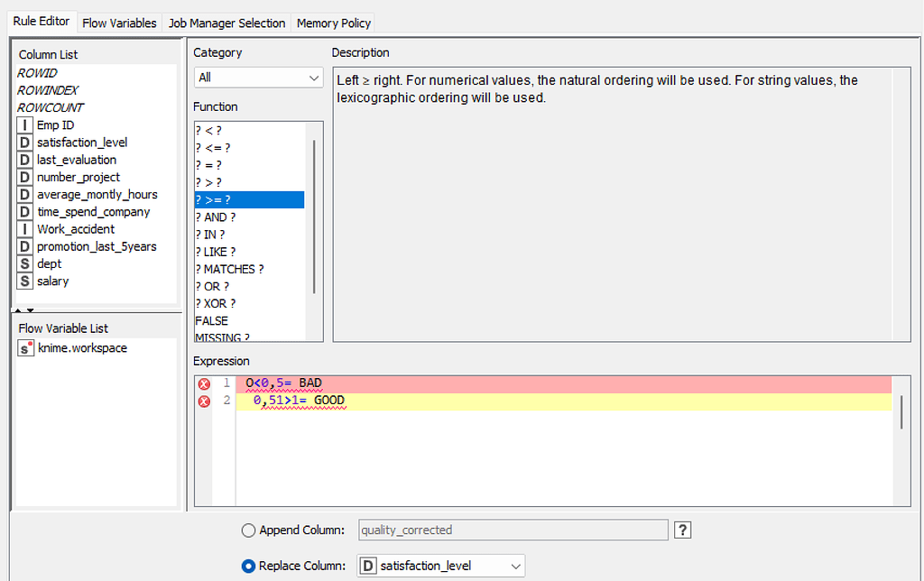Click the double type icon beside promotion_last_5years
The width and height of the screenshot is (924, 581).
point(24,246)
